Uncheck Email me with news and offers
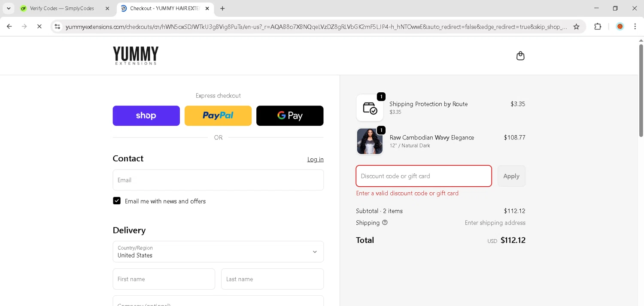This screenshot has width=644, height=306. coord(117,201)
